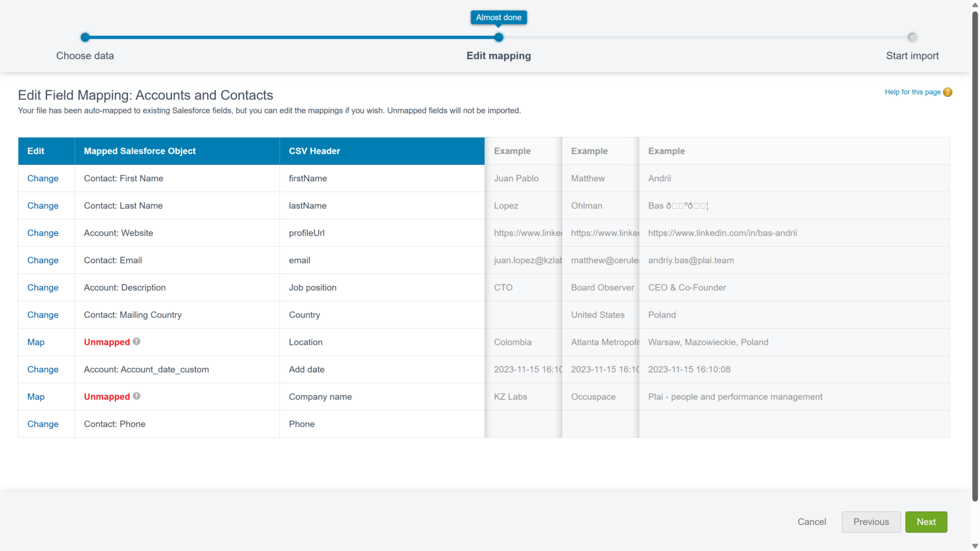Select the Start import step circle
The image size is (980, 551).
click(x=912, y=37)
